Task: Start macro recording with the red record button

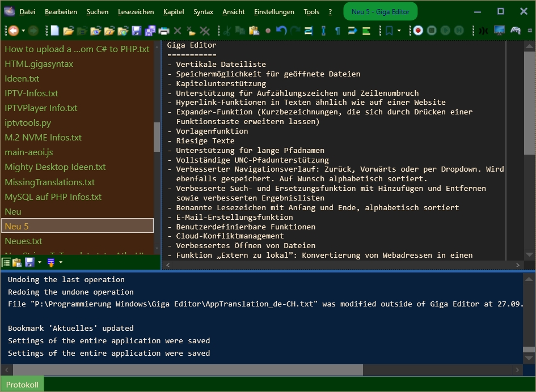Action: click(x=418, y=31)
